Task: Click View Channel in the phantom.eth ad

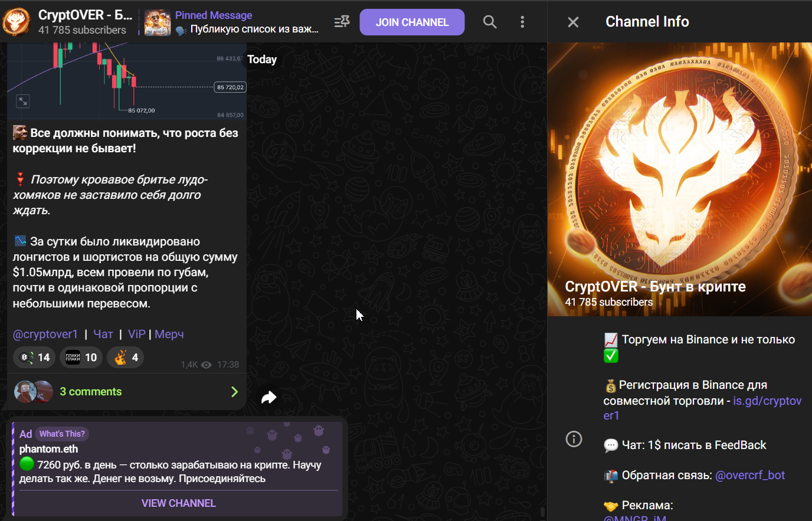Action: [178, 503]
